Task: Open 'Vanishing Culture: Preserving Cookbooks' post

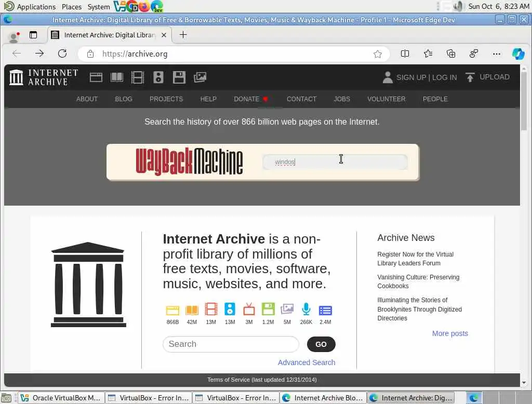Action: (x=418, y=281)
